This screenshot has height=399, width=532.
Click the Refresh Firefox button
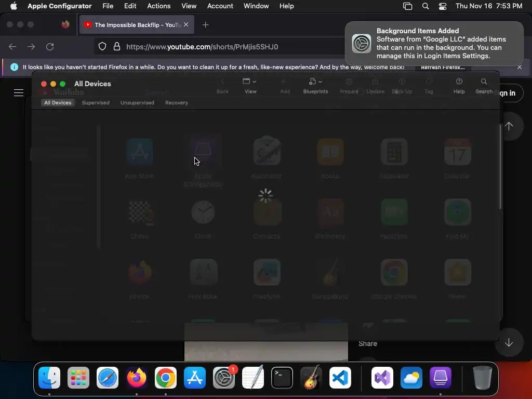pos(443,67)
